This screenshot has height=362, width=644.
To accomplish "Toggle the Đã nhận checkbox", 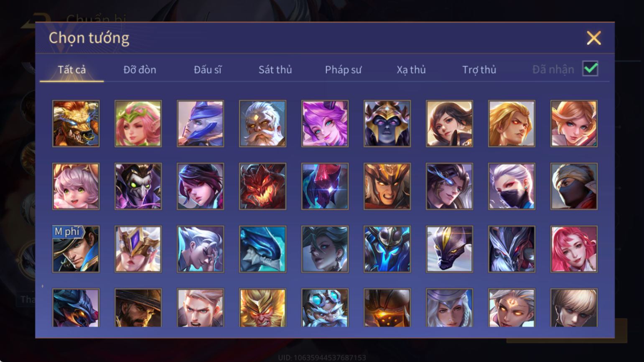I will point(590,69).
